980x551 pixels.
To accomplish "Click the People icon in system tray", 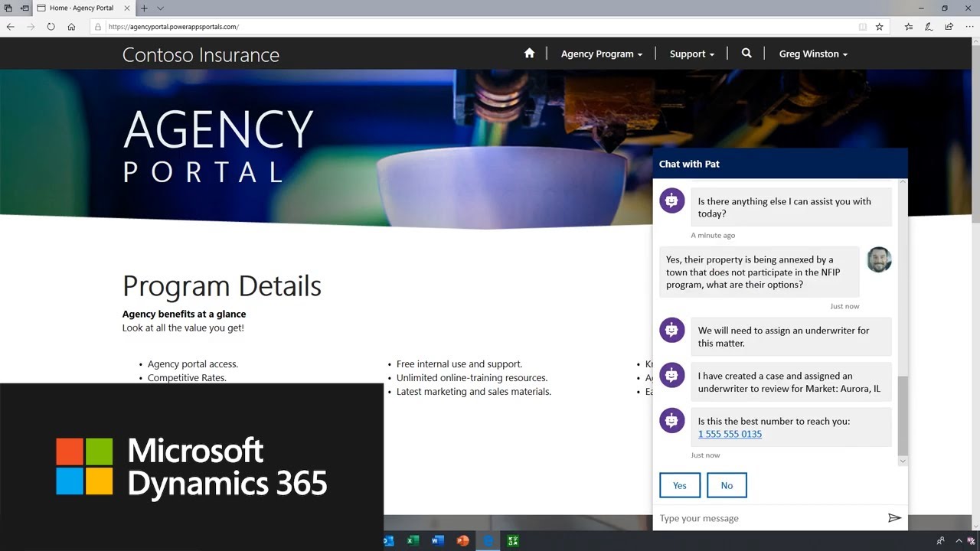I will [x=940, y=541].
